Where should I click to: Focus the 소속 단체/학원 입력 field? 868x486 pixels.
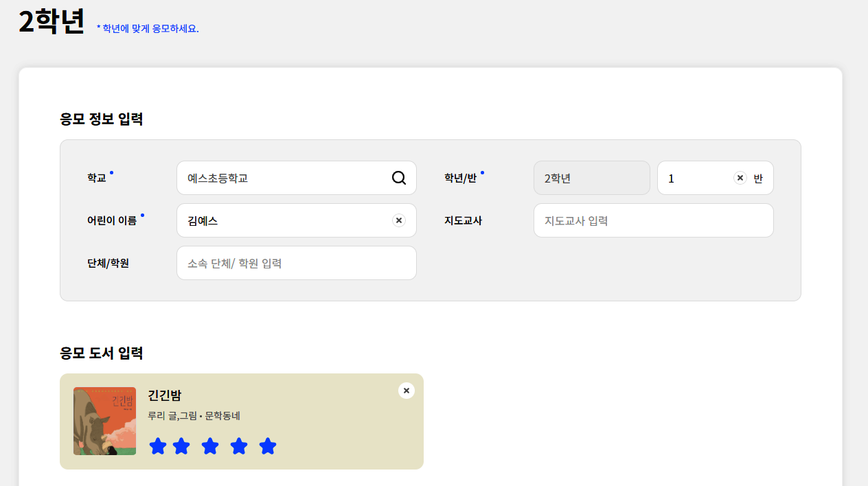[296, 263]
